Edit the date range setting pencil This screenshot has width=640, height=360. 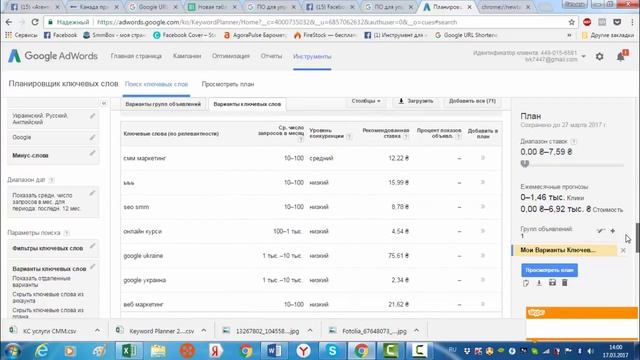[93, 193]
